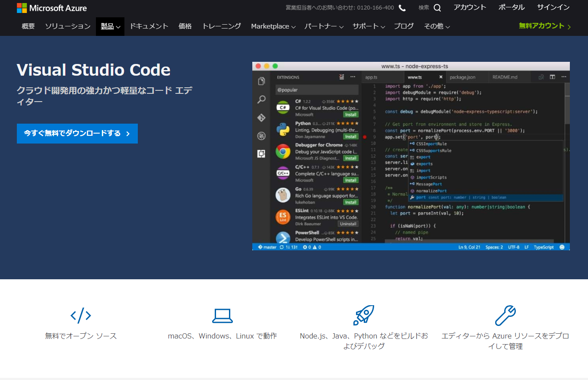
Task: Click the PowerShell extension icon
Action: 283,238
